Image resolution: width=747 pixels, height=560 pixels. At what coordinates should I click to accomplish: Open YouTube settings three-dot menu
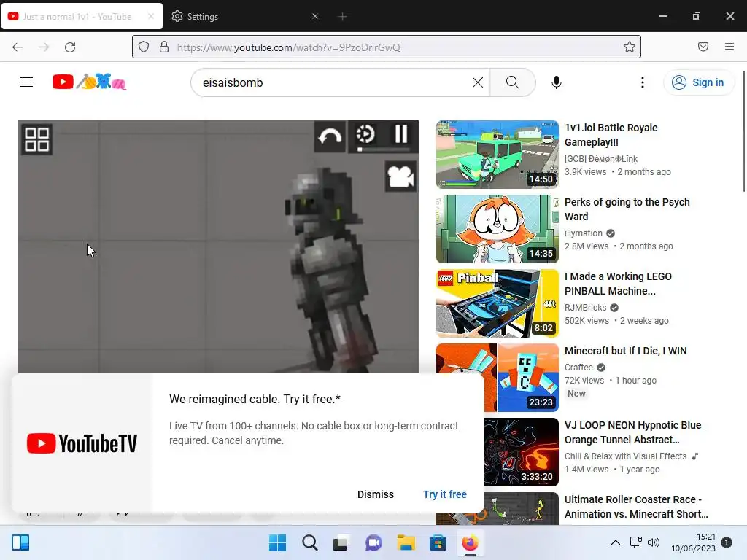point(642,82)
